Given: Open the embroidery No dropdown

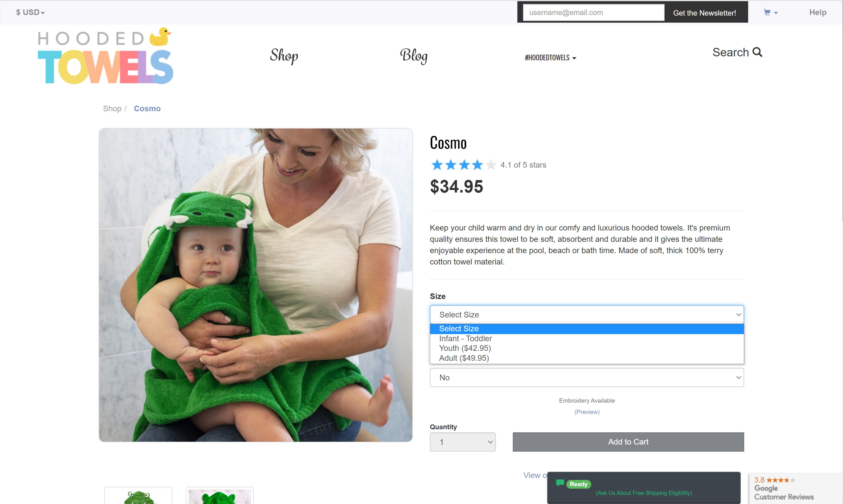Looking at the screenshot, I should (586, 377).
